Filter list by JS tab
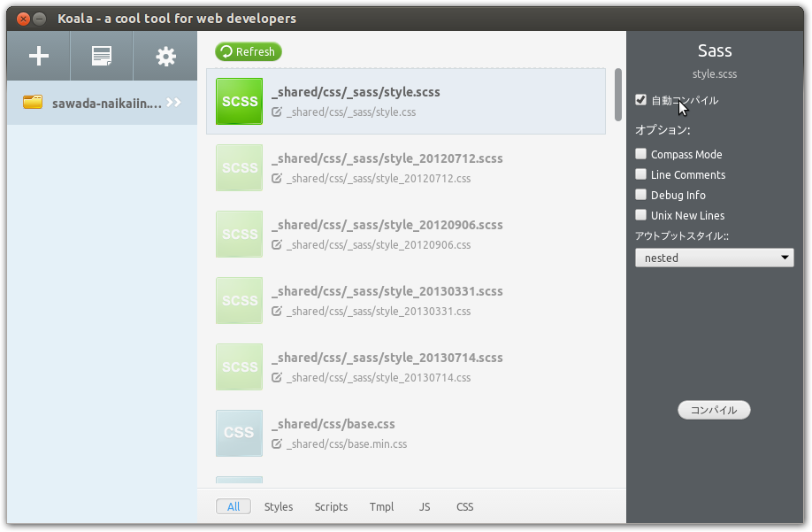This screenshot has height=532, width=812. [x=425, y=506]
